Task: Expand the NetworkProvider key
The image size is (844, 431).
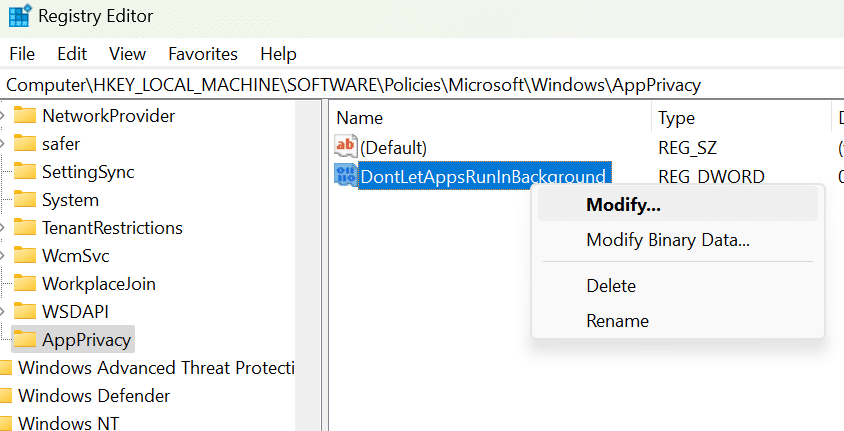Action: (3, 116)
